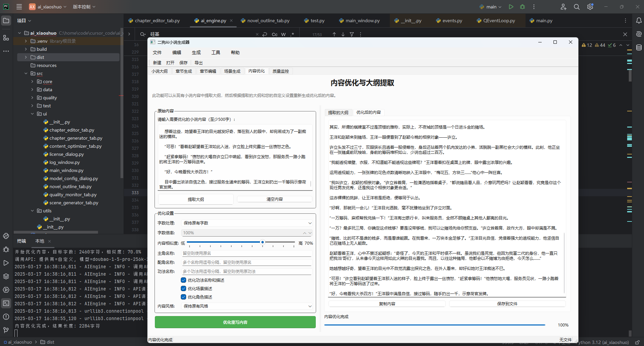Uncheck 优化功法名称和描述 checkbox
The width and height of the screenshot is (644, 346).
coord(183,280)
